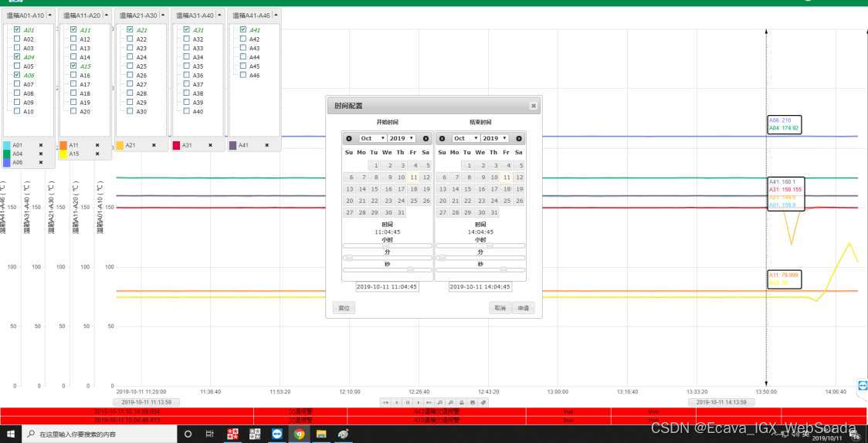Click the 申请 apply button
Image resolution: width=868 pixels, height=443 pixels.
click(x=523, y=308)
